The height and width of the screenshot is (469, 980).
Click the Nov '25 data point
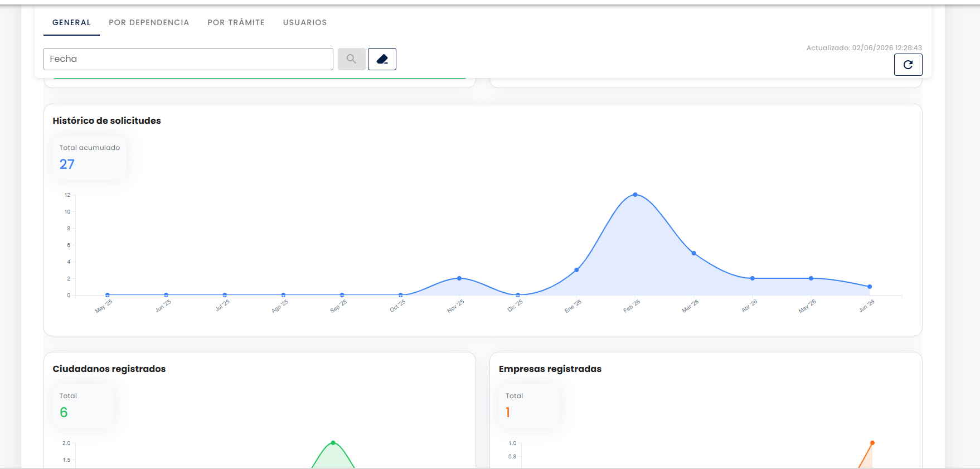point(459,278)
